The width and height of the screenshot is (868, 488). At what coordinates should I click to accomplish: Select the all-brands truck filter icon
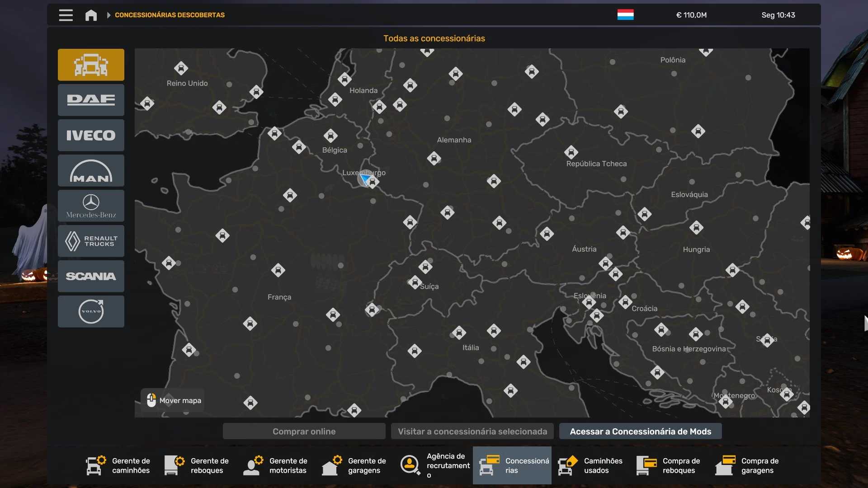click(91, 65)
